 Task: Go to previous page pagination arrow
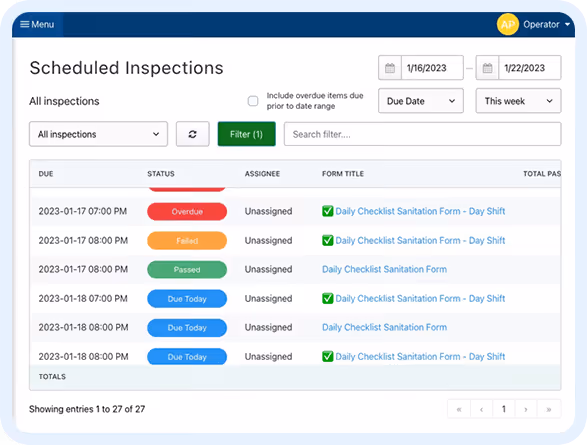(x=481, y=409)
